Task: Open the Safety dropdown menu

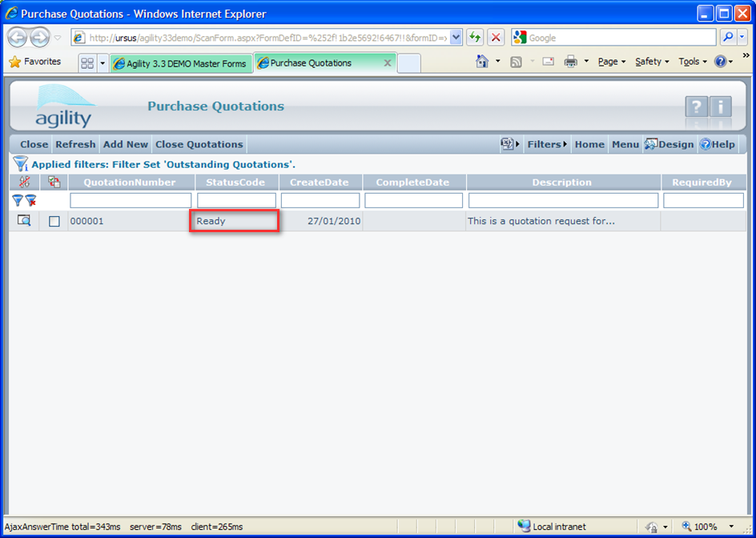Action: pyautogui.click(x=652, y=62)
